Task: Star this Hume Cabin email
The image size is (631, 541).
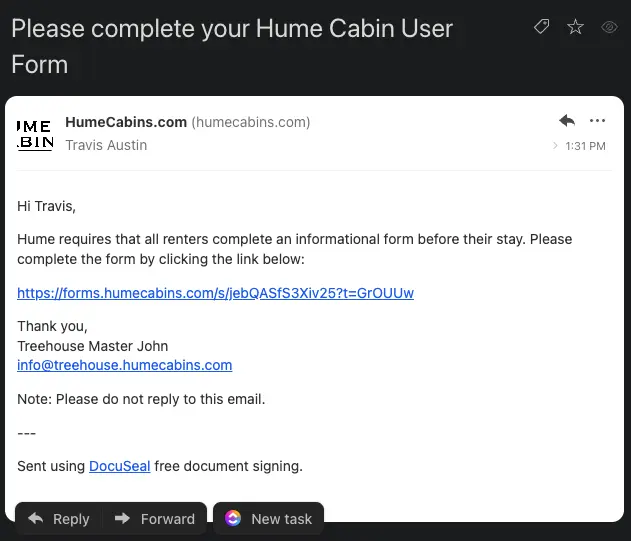Action: tap(575, 27)
